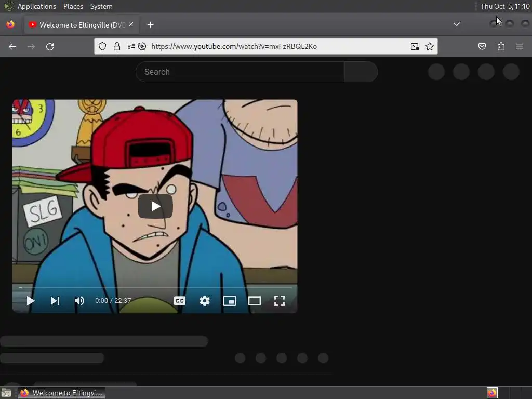This screenshot has width=532, height=399.
Task: Click the large center play button overlay
Action: pyautogui.click(x=155, y=206)
